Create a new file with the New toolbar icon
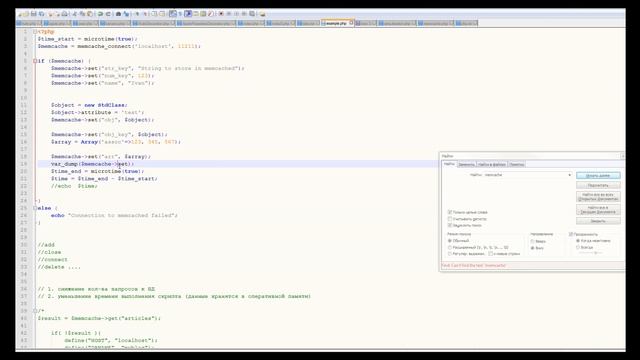This screenshot has width=640, height=360. pyautogui.click(x=20, y=14)
